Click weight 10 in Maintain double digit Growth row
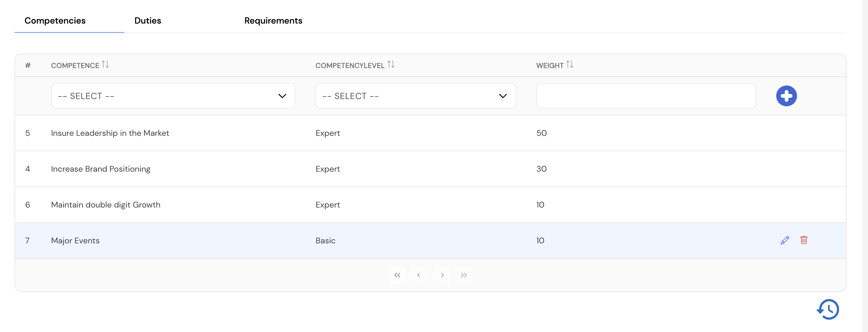Screen dimensions: 868x332 (540, 205)
